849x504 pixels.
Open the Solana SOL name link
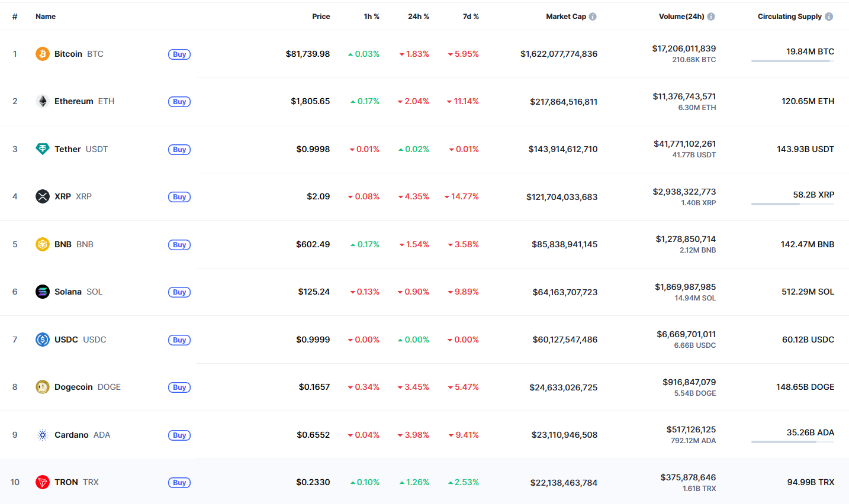tap(79, 292)
